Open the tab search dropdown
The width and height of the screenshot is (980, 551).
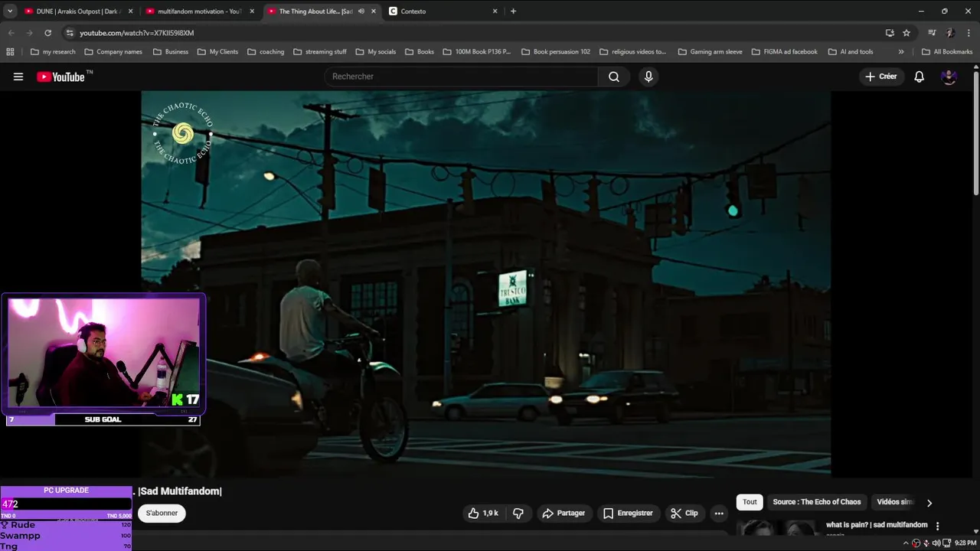[10, 11]
